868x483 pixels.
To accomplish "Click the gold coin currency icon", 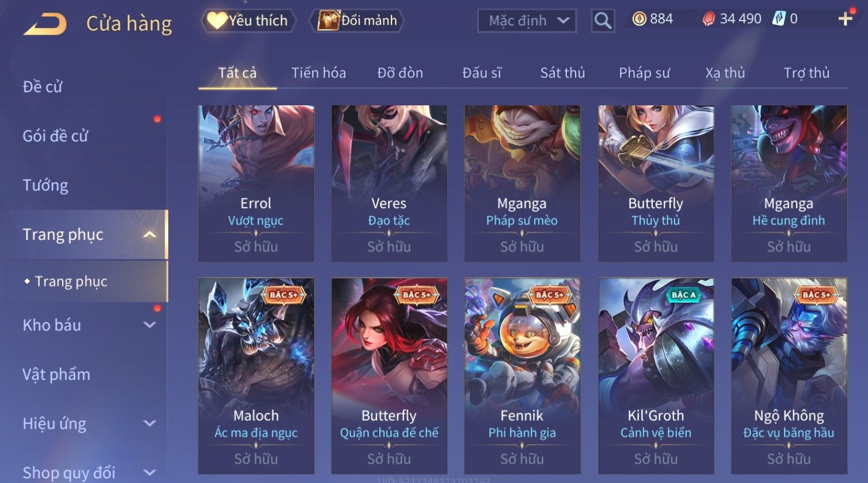I will (x=639, y=19).
